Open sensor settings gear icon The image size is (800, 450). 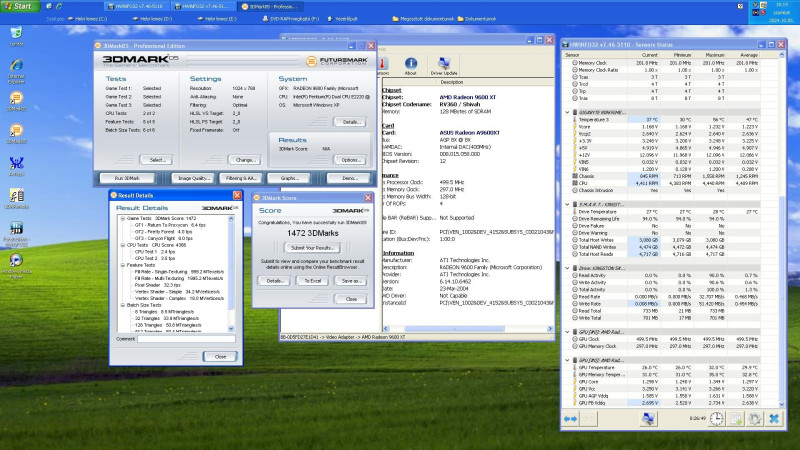point(755,419)
